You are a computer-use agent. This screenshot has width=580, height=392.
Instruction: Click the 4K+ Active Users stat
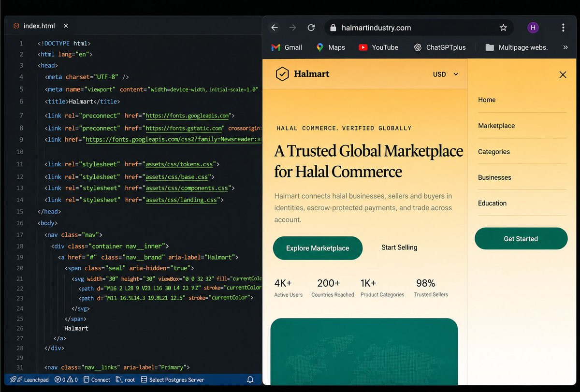point(289,288)
